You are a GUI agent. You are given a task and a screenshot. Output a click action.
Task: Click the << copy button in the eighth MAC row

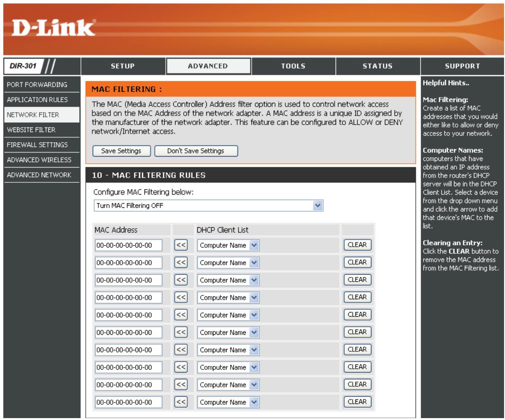[x=181, y=367]
